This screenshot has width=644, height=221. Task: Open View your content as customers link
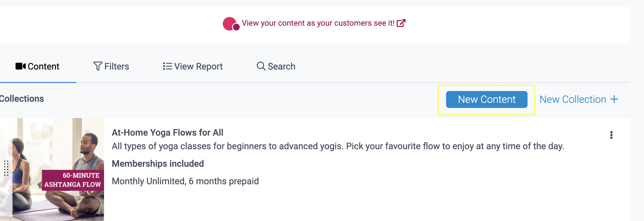318,23
